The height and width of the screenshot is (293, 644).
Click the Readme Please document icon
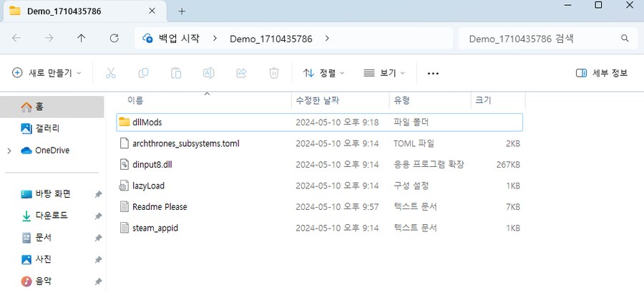pos(124,207)
